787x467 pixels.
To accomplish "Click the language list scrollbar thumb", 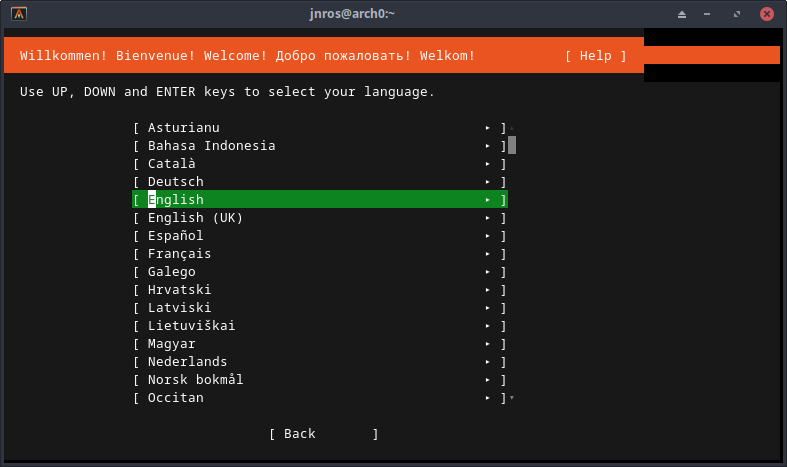I will (512, 145).
